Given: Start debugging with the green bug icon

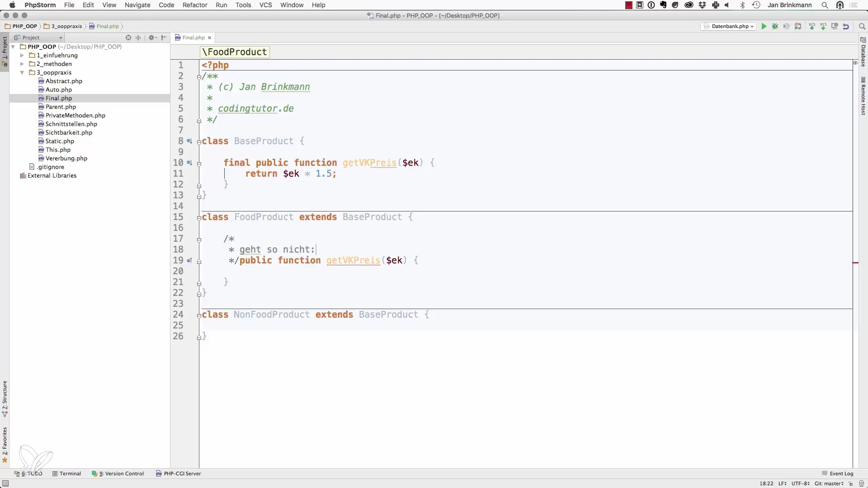Looking at the screenshot, I should 775,26.
